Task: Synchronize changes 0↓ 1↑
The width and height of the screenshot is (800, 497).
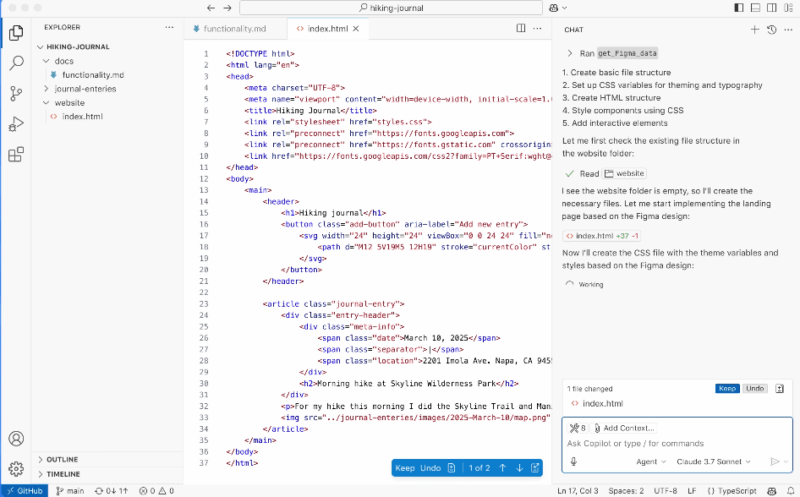Action: point(111,491)
